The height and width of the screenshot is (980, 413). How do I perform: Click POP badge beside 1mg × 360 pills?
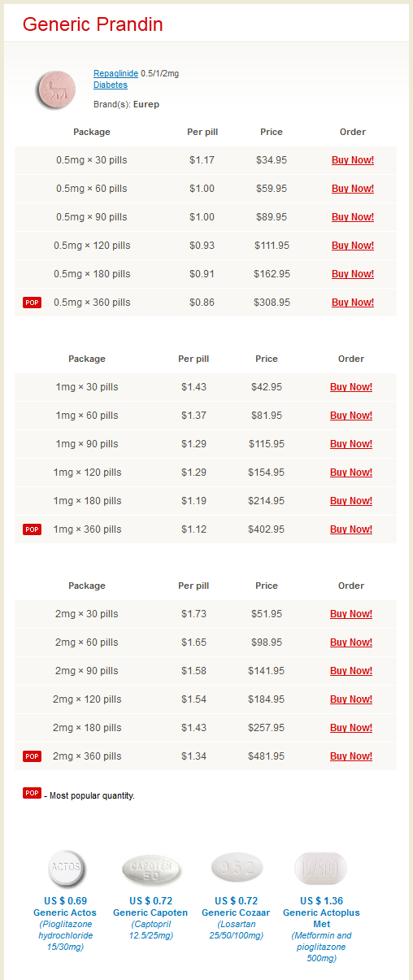tap(32, 529)
